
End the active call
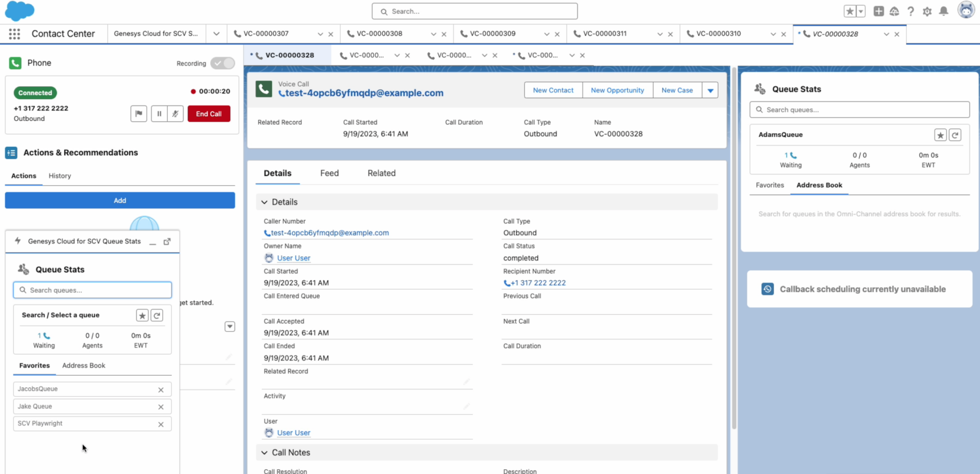tap(209, 113)
